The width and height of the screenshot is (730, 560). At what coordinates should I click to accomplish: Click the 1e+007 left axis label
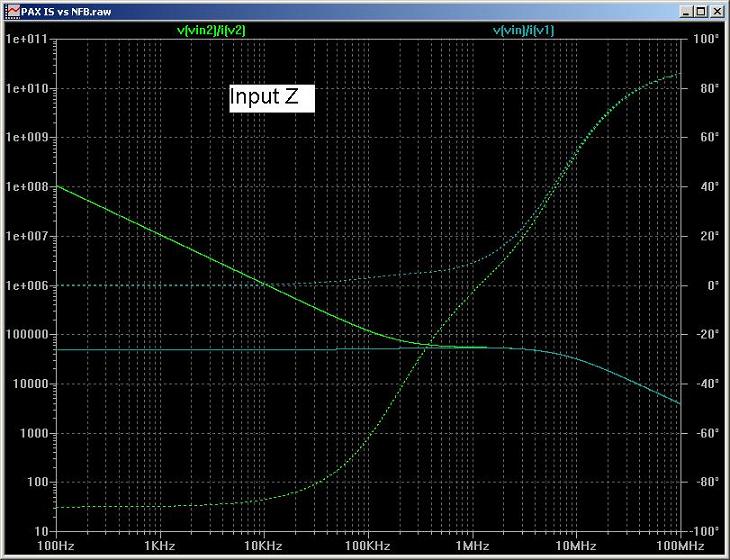[x=27, y=236]
